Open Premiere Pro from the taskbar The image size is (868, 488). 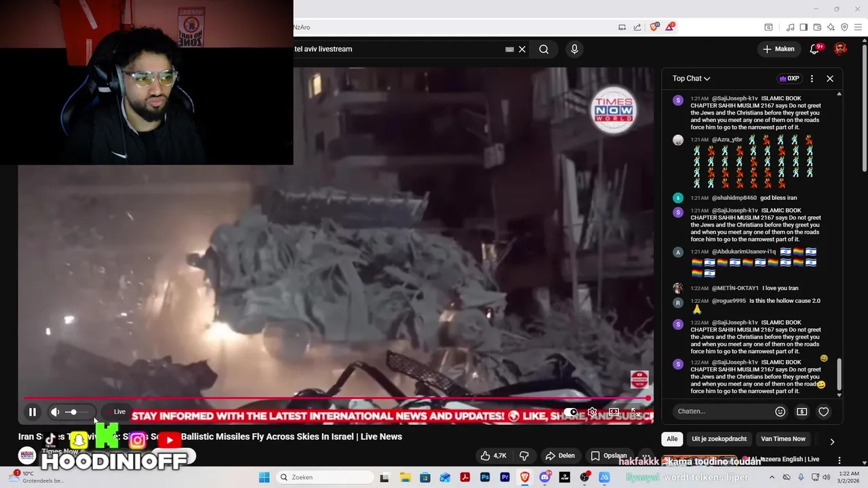pyautogui.click(x=505, y=477)
